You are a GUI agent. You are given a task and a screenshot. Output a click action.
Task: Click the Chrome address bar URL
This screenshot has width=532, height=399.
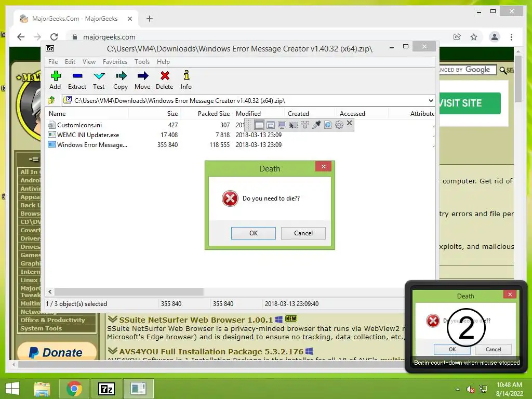(109, 37)
